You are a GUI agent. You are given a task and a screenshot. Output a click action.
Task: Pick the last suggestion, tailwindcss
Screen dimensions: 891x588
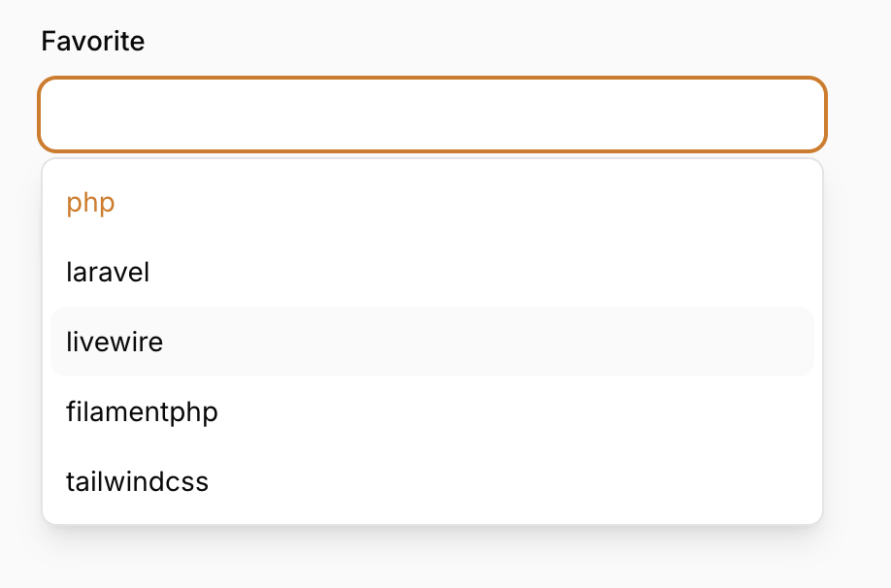(x=137, y=481)
